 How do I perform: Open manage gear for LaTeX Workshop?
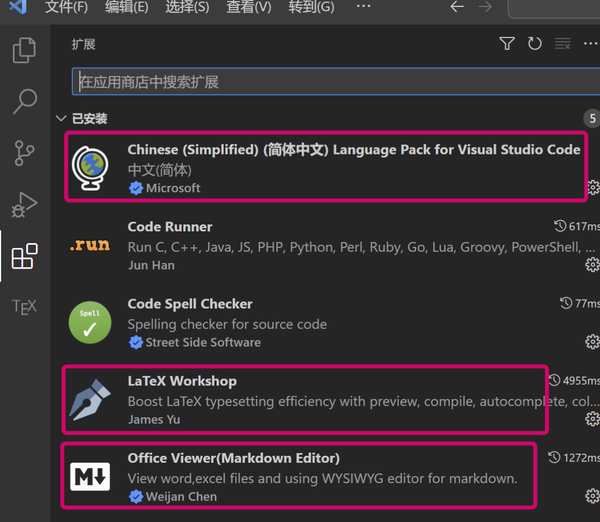tap(592, 419)
